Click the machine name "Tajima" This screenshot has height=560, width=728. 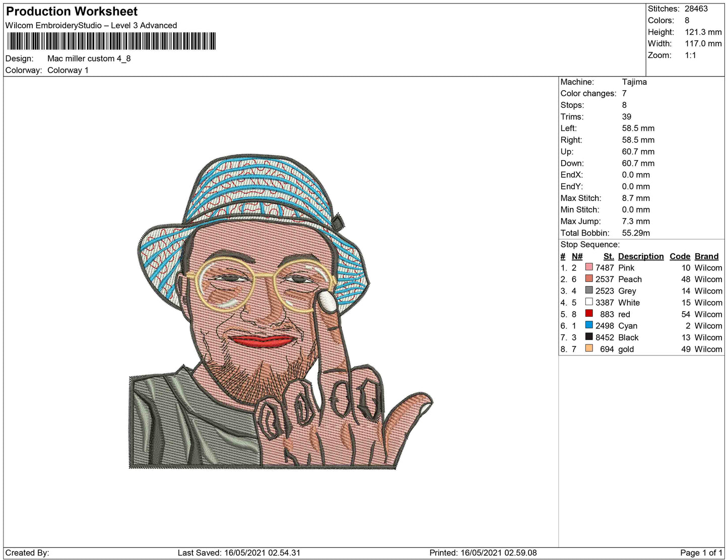pos(634,82)
